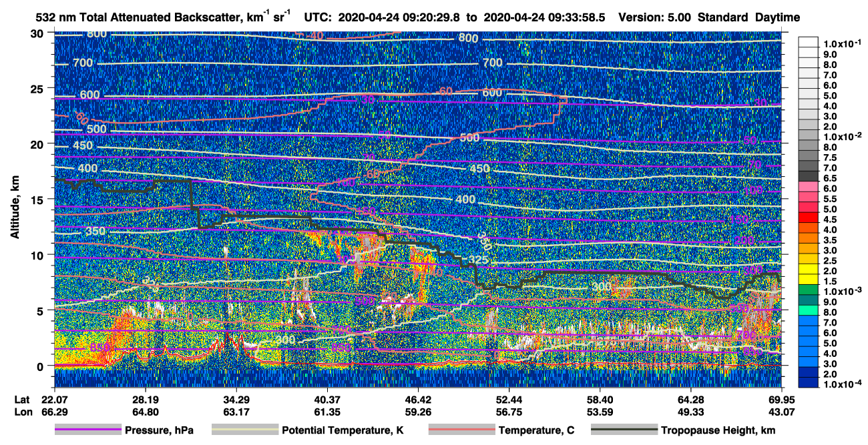
Task: Click the longitude value '63.17'
Action: pos(236,412)
